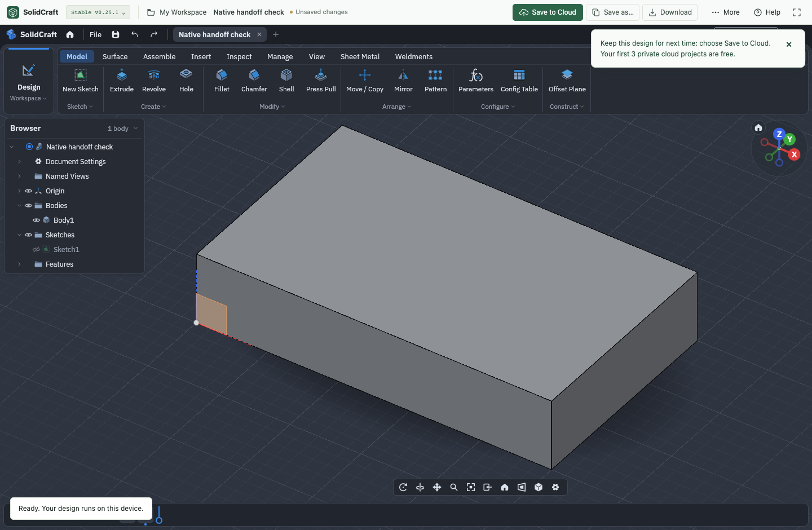Open the Design Workspace switcher
Viewport: 812px width, 530px height.
pos(29,82)
